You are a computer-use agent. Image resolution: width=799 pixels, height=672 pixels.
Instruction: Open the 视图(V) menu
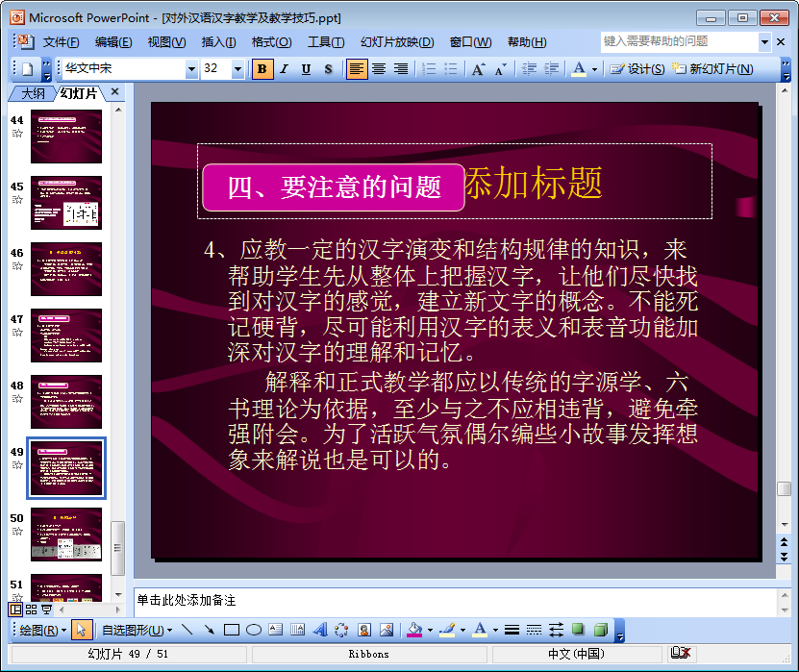166,42
